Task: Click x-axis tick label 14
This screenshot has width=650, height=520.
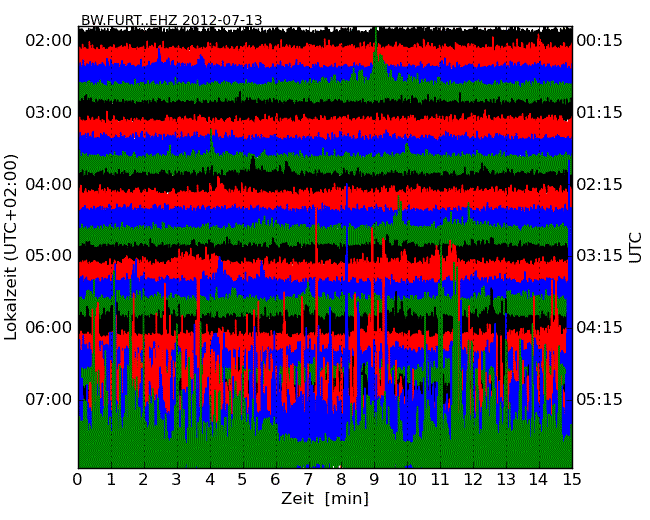Action: coord(539,479)
